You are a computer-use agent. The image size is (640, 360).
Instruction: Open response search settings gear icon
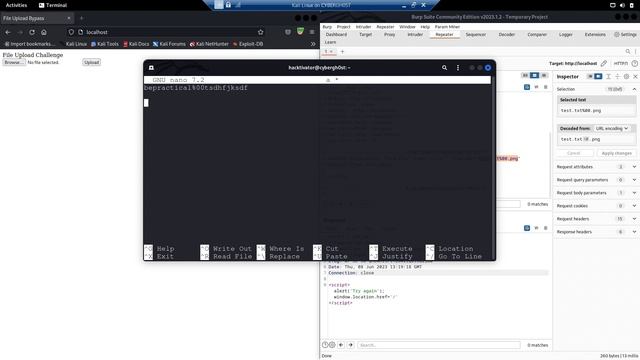(332, 345)
